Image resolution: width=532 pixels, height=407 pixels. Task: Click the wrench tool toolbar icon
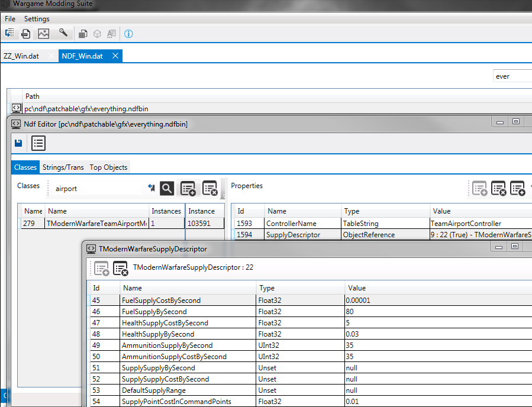(x=63, y=33)
